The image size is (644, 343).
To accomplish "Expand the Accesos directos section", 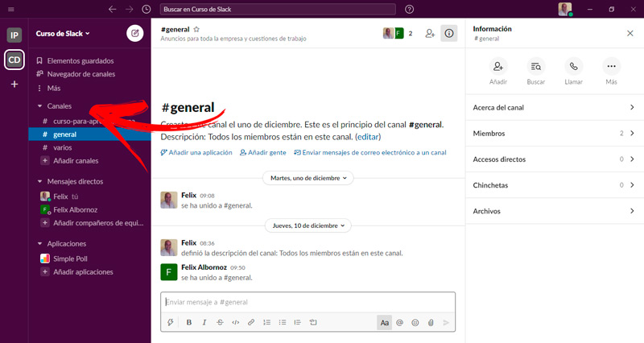I will 555,159.
